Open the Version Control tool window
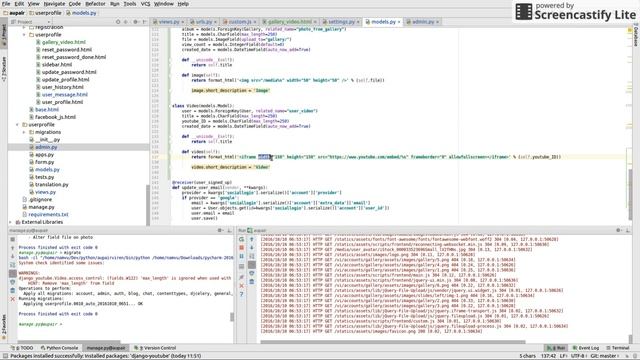This screenshot has height=360, width=640. click(x=155, y=348)
